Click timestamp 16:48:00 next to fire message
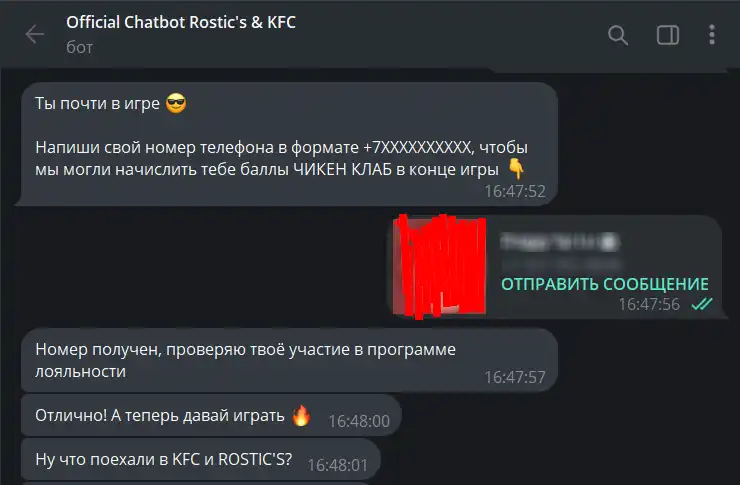This screenshot has width=740, height=485. tap(359, 421)
